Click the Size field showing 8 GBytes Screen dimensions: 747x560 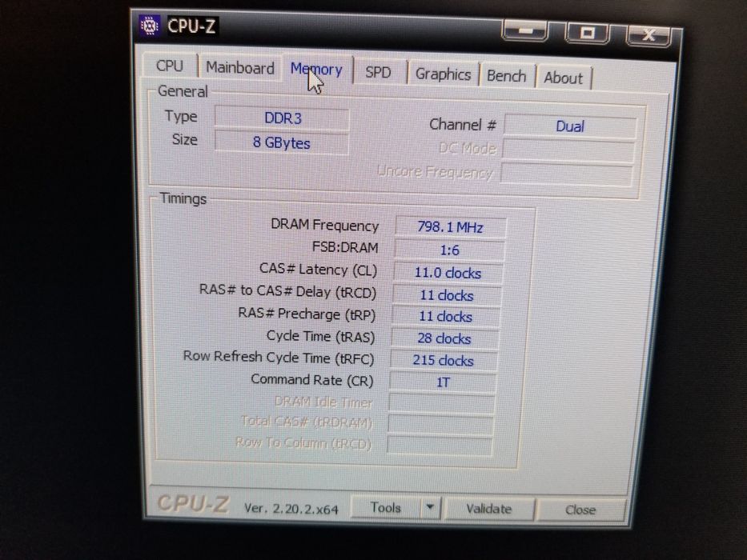[x=282, y=143]
